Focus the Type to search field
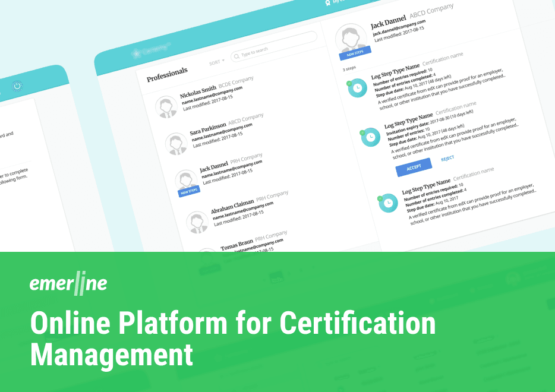Image resolution: width=555 pixels, height=392 pixels. [x=274, y=46]
